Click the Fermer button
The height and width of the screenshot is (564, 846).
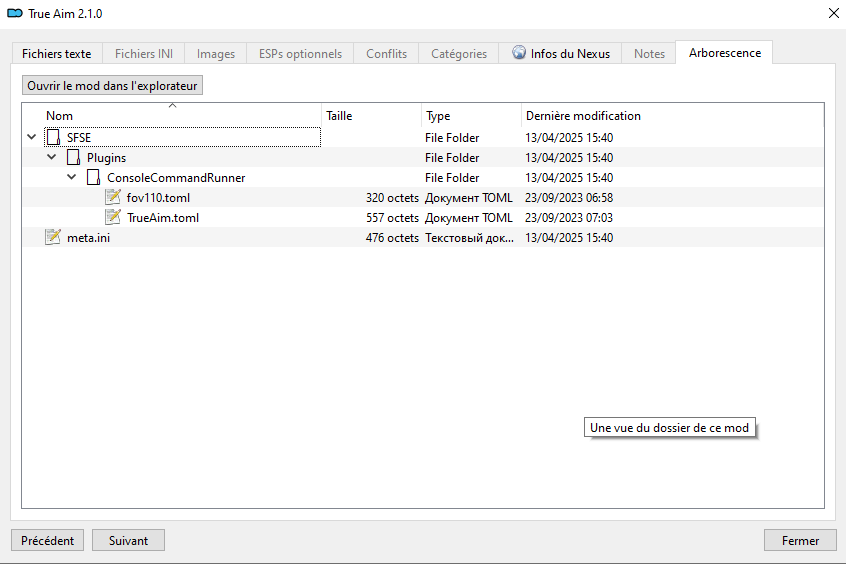(800, 540)
